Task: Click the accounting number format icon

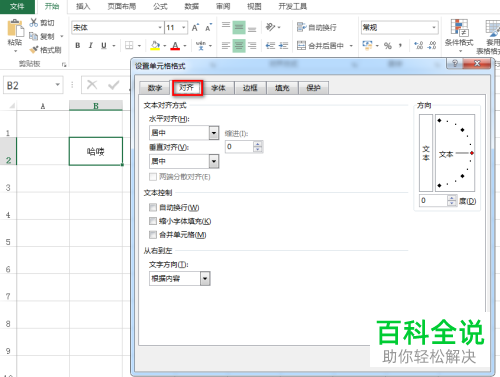Action: click(367, 45)
